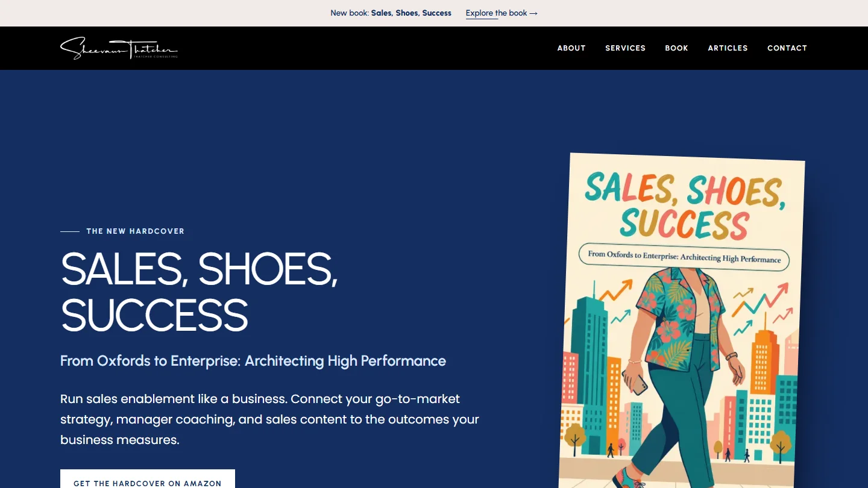This screenshot has height=488, width=868.
Task: Click Get the Hardcover on Amazon button
Action: [148, 480]
